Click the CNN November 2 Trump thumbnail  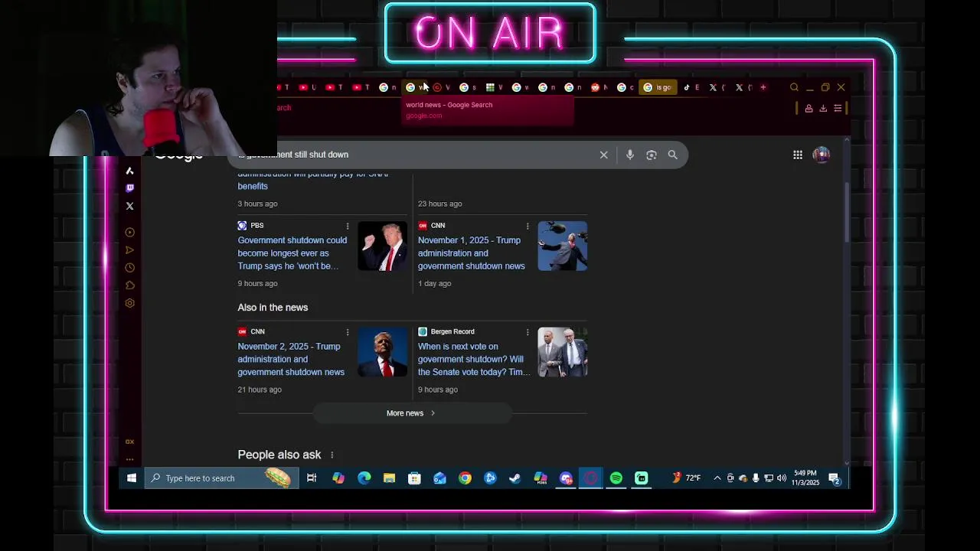[x=382, y=352]
